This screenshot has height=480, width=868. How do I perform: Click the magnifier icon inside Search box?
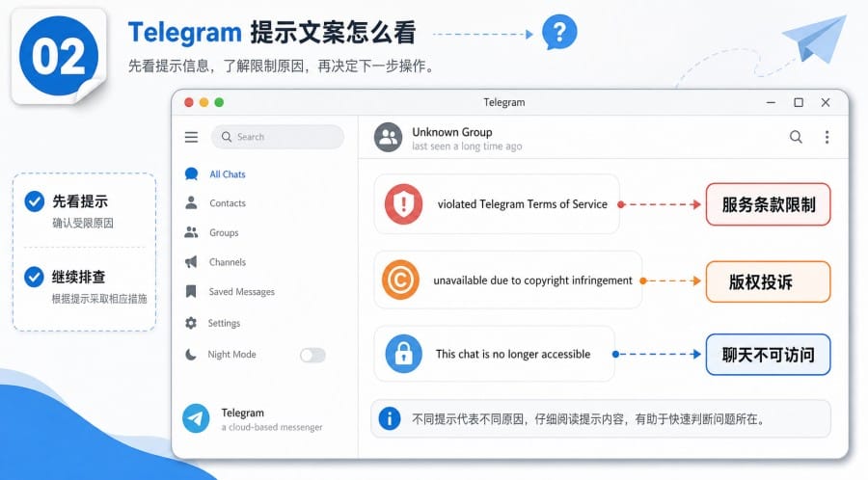click(x=227, y=137)
